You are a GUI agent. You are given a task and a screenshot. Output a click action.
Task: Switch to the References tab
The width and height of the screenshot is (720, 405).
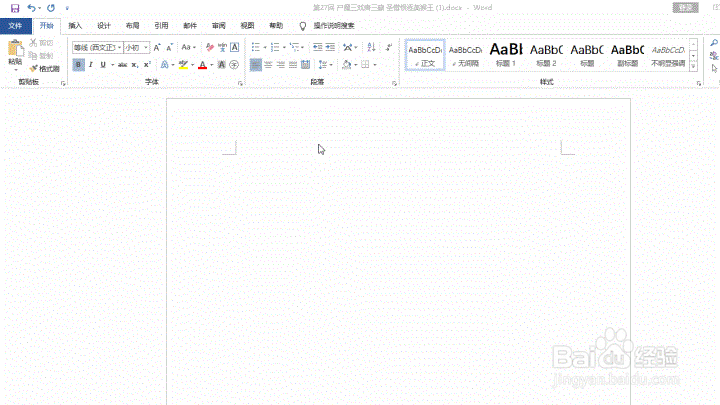(161, 26)
